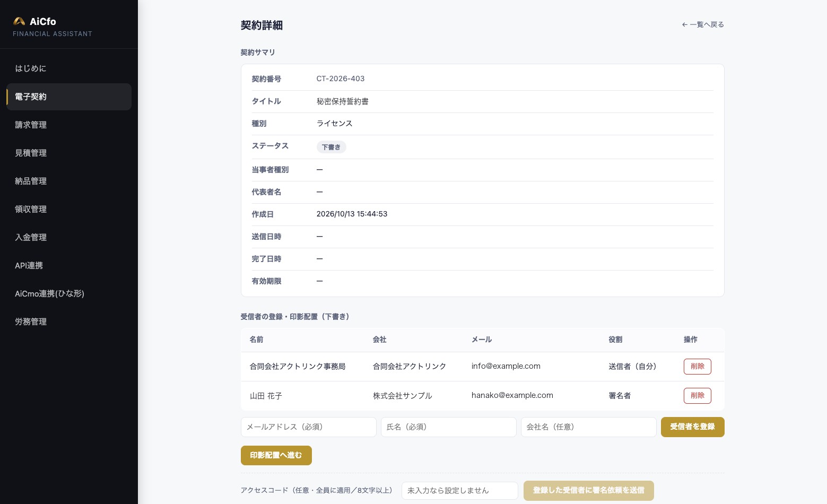Click the creation date 2026/10/13 15:44:53
The image size is (827, 504).
[x=352, y=214]
